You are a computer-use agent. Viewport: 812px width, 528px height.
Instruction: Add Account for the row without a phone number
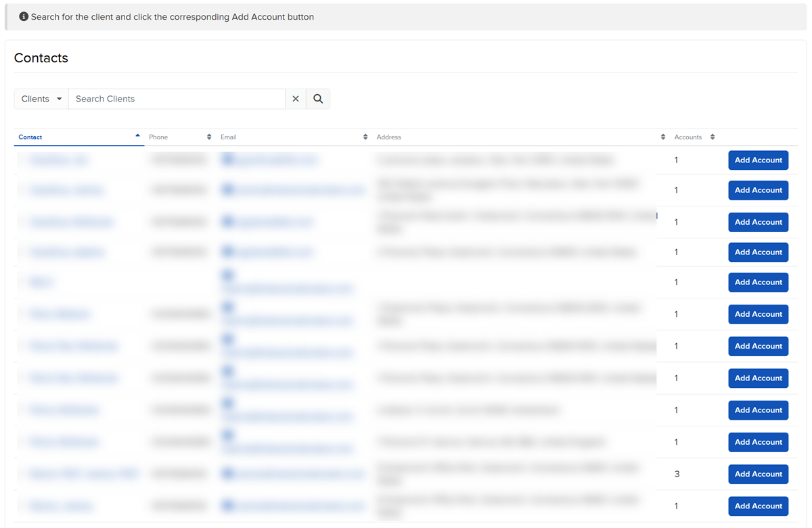pos(758,282)
